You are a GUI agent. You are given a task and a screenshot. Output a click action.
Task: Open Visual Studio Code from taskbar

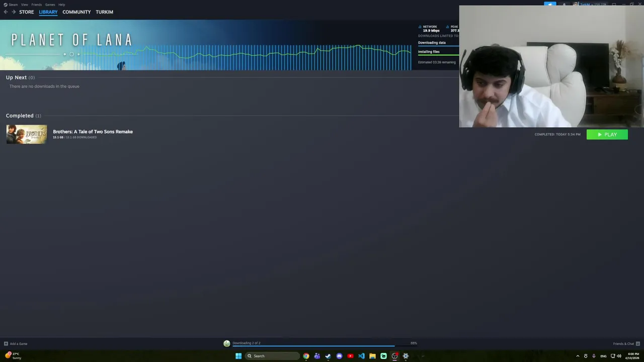click(361, 356)
